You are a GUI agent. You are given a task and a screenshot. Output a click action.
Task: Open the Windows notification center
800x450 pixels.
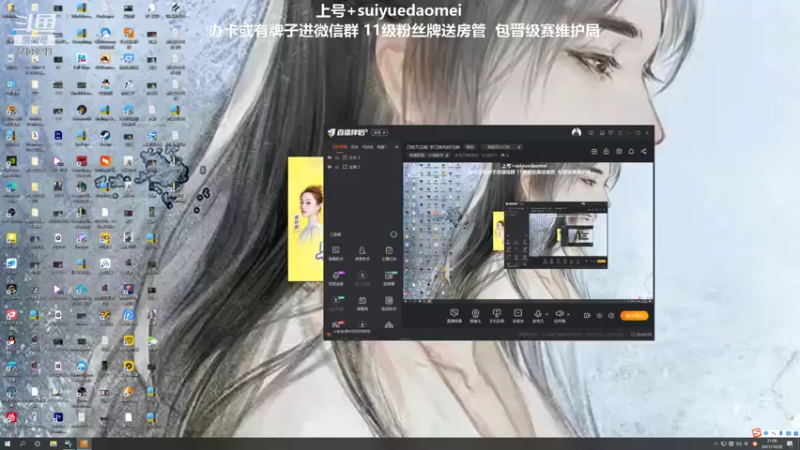[790, 444]
